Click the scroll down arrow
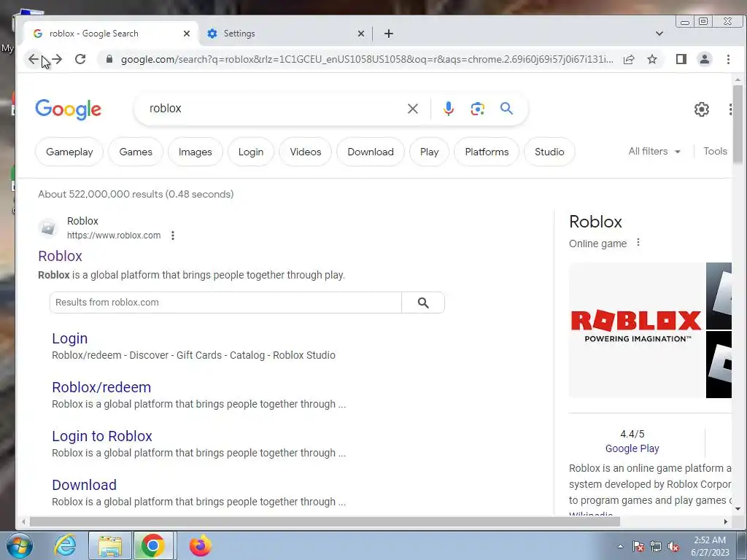The image size is (747, 560). coord(738,509)
